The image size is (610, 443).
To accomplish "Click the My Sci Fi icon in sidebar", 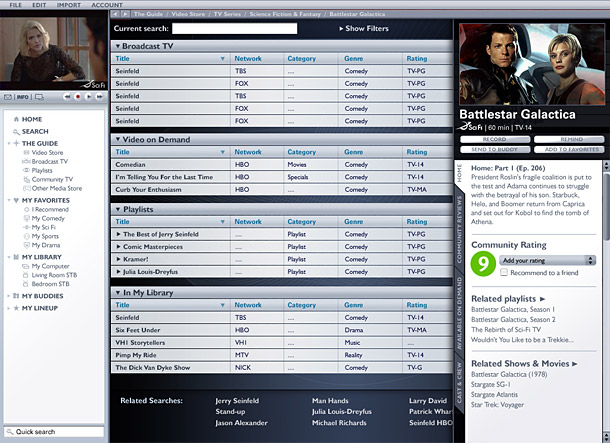I will point(26,227).
